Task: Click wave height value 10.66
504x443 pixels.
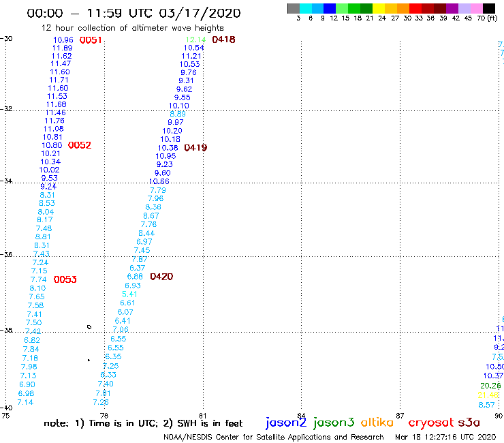Action: coord(159,181)
